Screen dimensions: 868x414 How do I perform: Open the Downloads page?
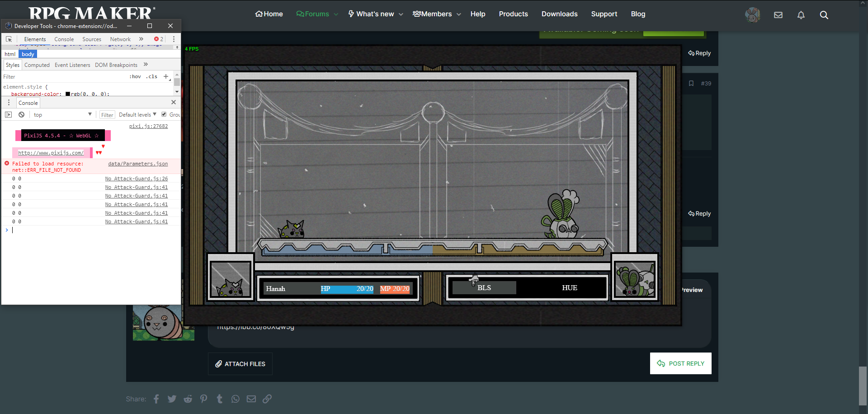click(x=560, y=14)
